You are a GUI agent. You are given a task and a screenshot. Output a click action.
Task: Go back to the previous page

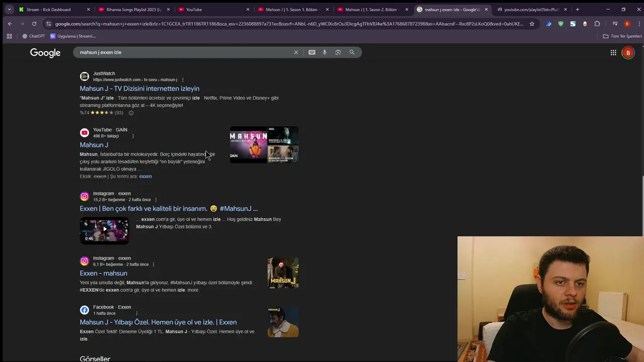tap(10, 24)
